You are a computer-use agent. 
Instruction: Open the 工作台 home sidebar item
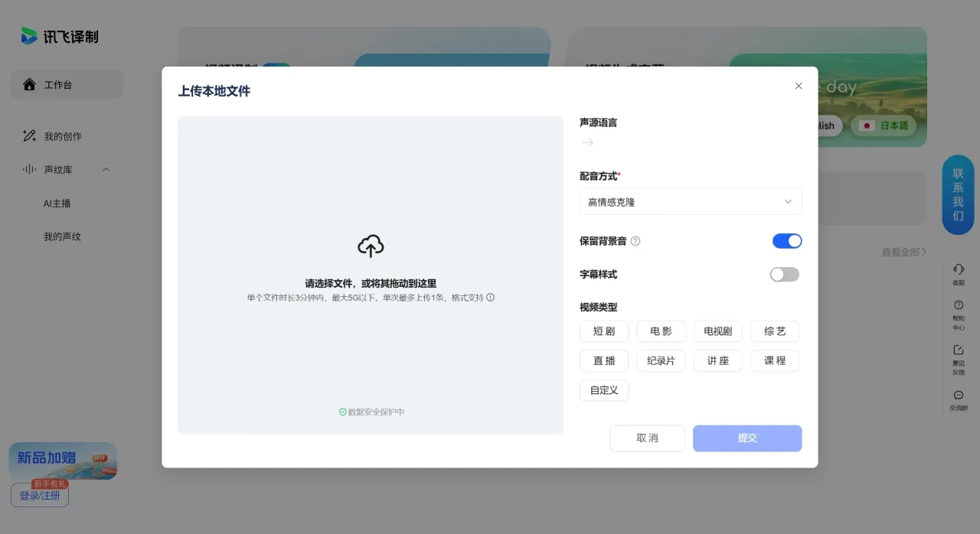click(x=67, y=84)
